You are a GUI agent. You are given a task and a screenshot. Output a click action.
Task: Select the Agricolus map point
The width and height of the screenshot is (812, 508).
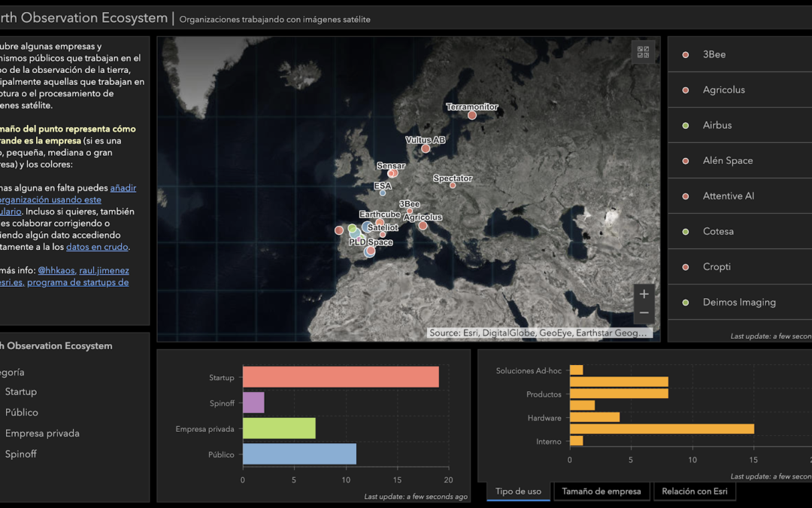coord(423,226)
